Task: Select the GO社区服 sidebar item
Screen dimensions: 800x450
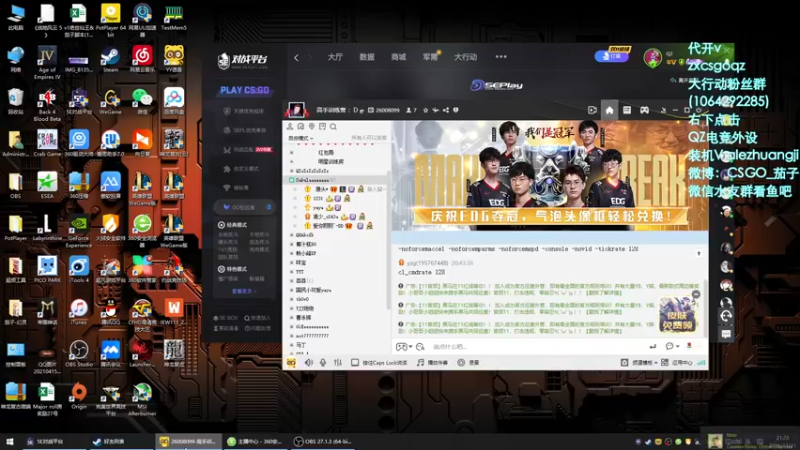Action: point(245,207)
